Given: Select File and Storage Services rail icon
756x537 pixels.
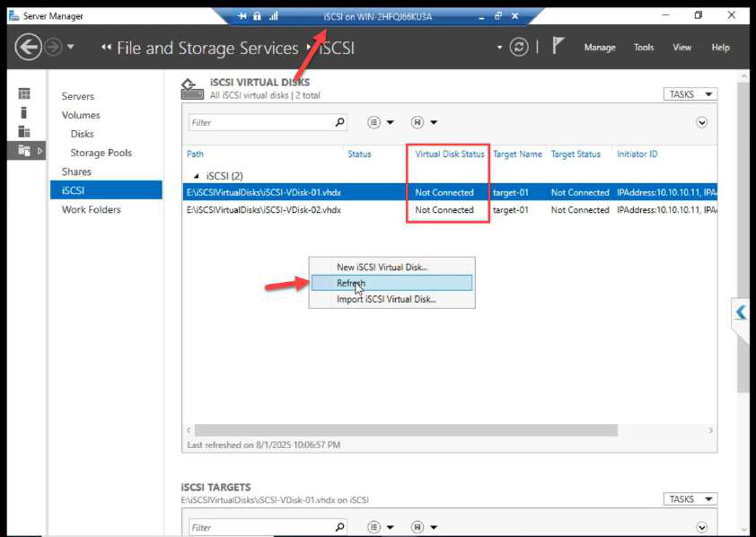Looking at the screenshot, I should click(x=24, y=150).
